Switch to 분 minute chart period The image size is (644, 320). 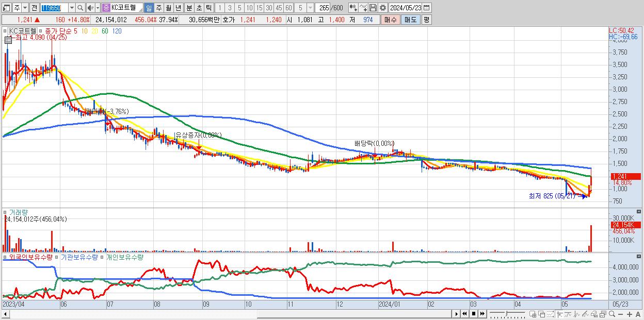189,8
